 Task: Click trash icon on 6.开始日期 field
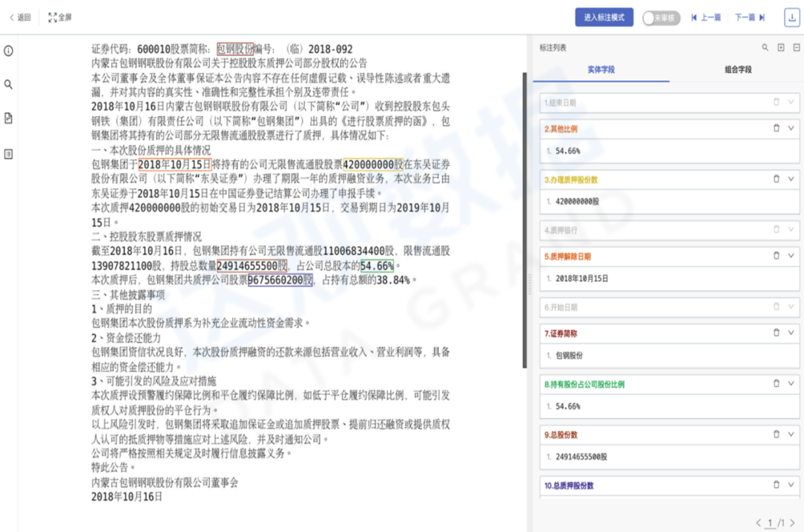pos(776,307)
